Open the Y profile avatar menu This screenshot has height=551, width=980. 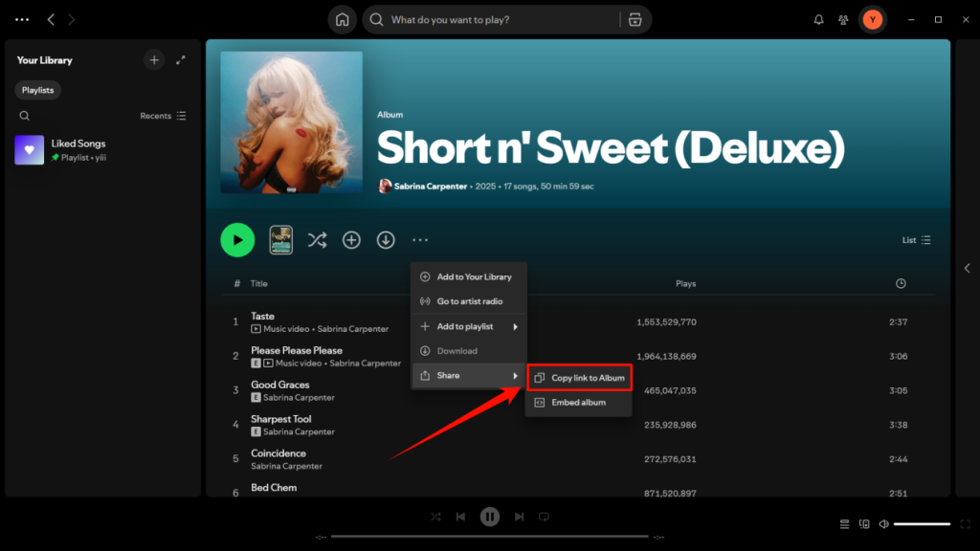873,19
